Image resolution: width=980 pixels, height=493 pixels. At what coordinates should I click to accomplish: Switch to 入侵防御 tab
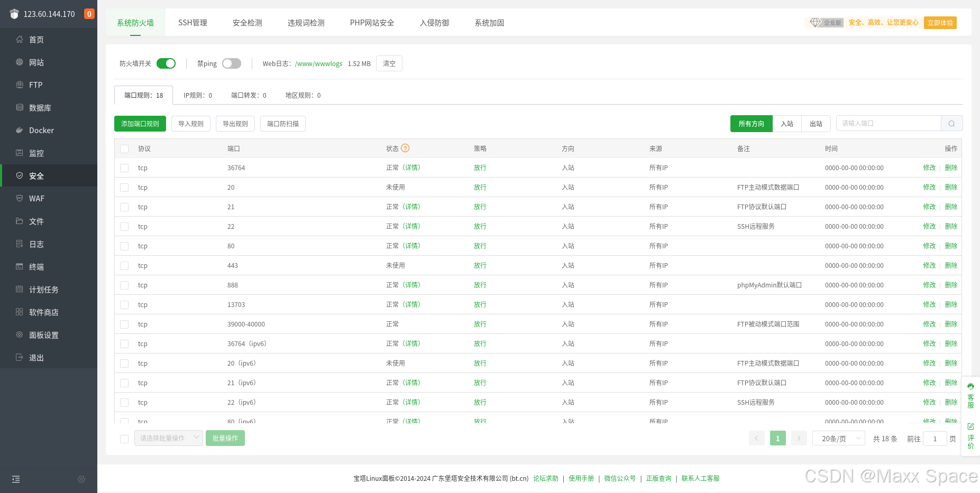click(x=435, y=23)
